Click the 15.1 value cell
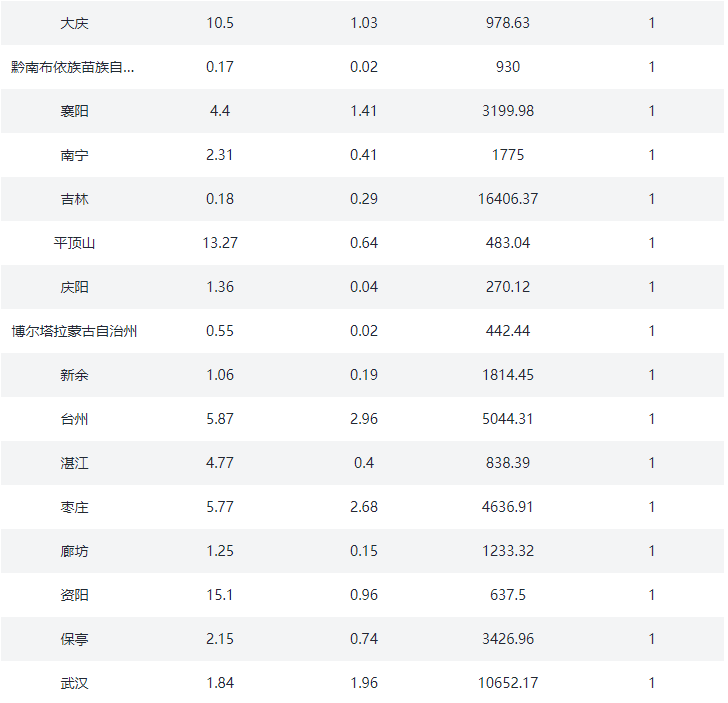 click(220, 595)
